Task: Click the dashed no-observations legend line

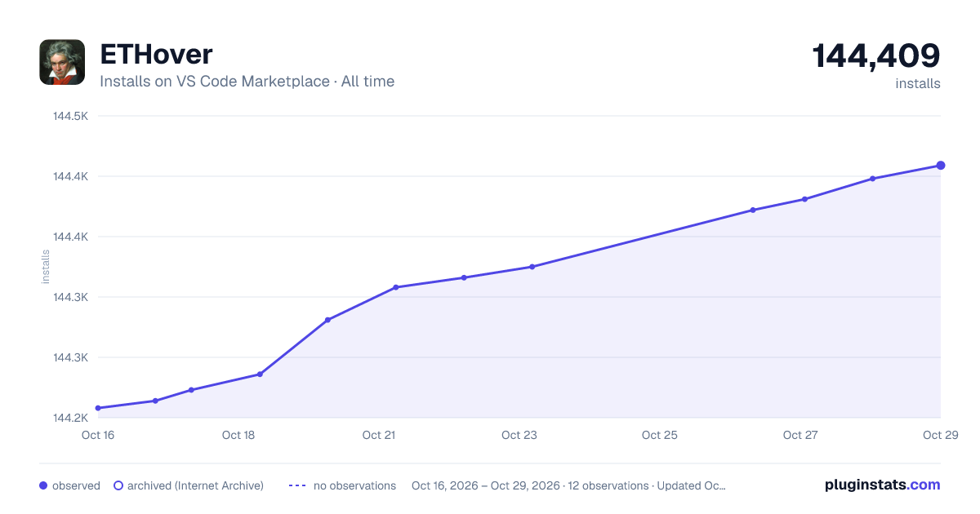Action: 297,485
